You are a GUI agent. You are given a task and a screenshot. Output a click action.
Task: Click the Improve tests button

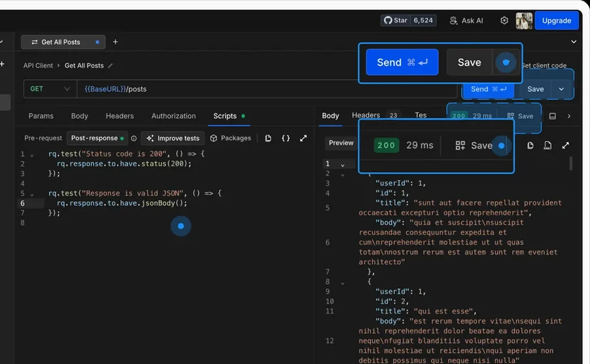coord(173,138)
